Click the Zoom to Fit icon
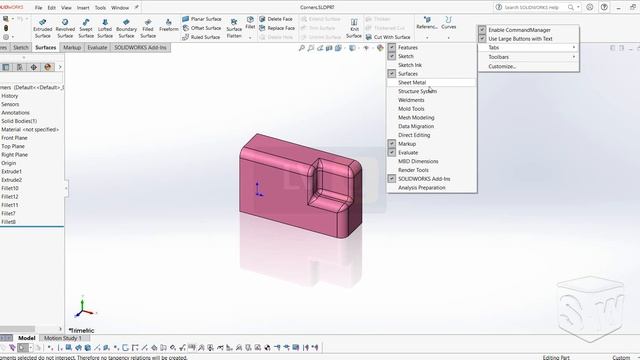Image resolution: width=640 pixels, height=360 pixels. (x=302, y=48)
